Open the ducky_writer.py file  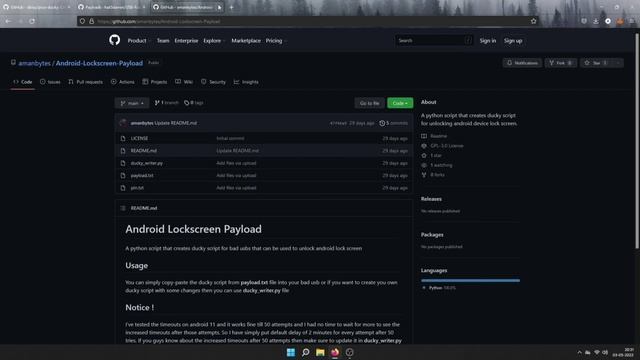click(x=147, y=163)
